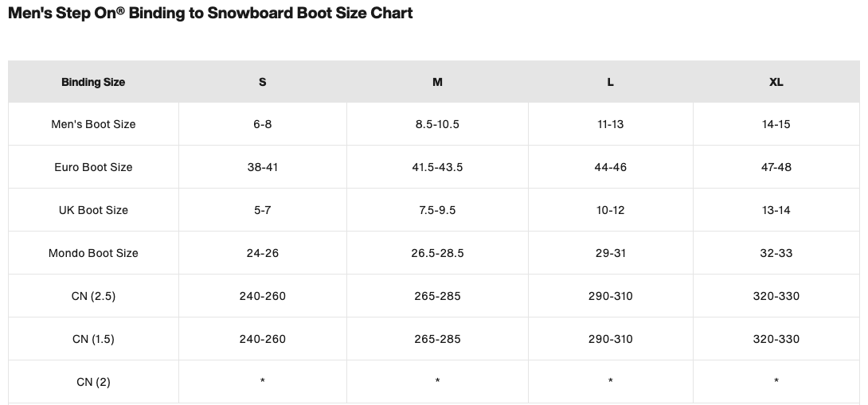The height and width of the screenshot is (405, 868).
Task: Select the 47-48 Euro size cell
Action: 776,167
